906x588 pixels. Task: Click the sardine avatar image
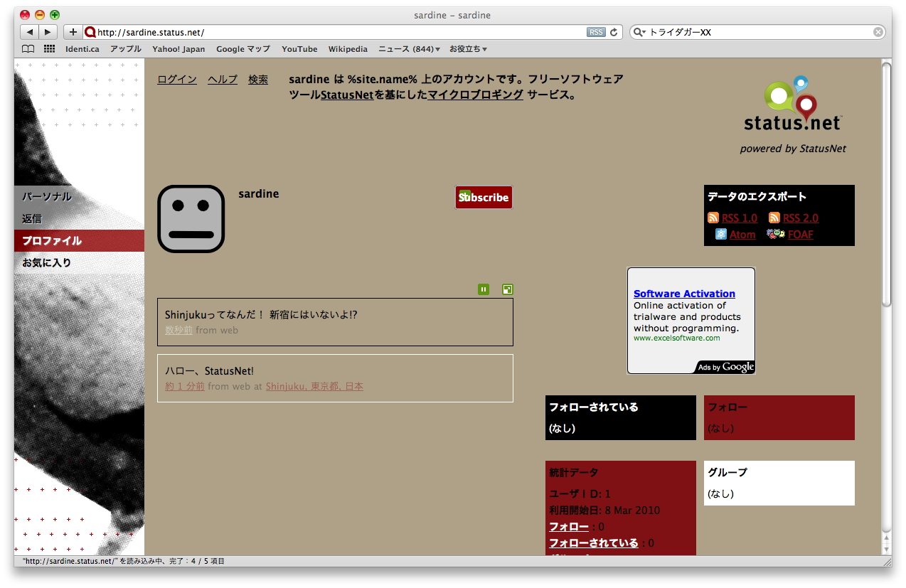coord(191,219)
